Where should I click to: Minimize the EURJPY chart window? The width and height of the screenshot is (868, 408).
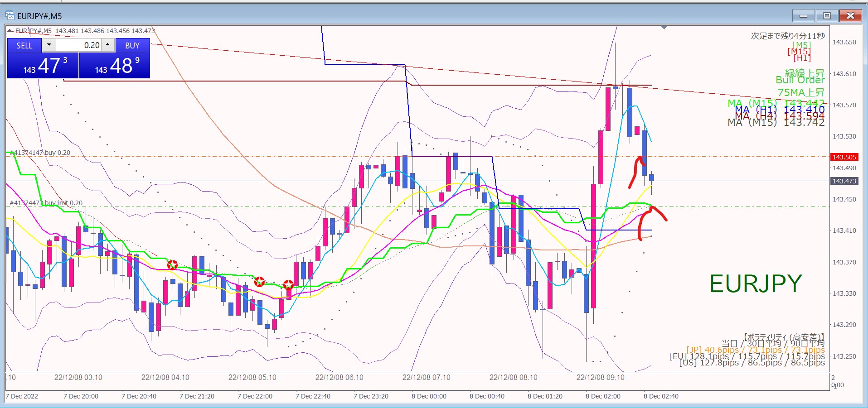coord(803,16)
